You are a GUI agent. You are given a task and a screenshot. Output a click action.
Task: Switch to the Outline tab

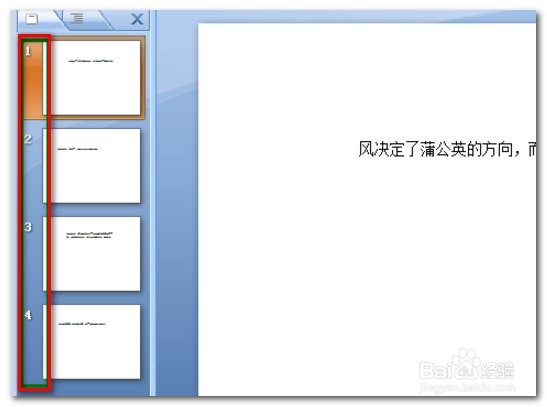point(77,18)
